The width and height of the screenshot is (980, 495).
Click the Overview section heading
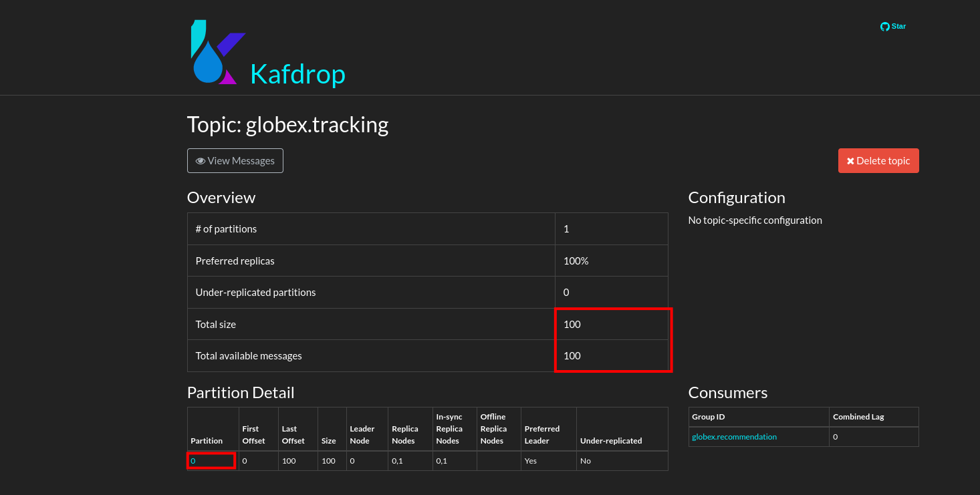point(221,198)
